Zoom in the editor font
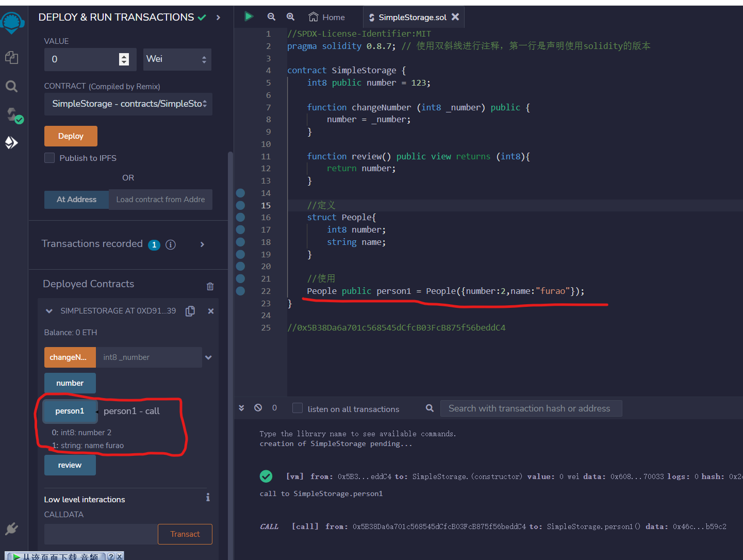The image size is (743, 560). (x=290, y=17)
